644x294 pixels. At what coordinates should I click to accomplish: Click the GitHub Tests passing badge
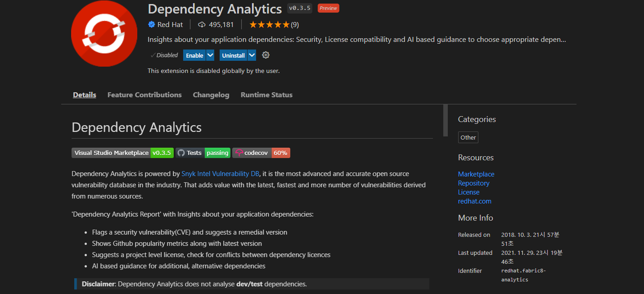(203, 153)
